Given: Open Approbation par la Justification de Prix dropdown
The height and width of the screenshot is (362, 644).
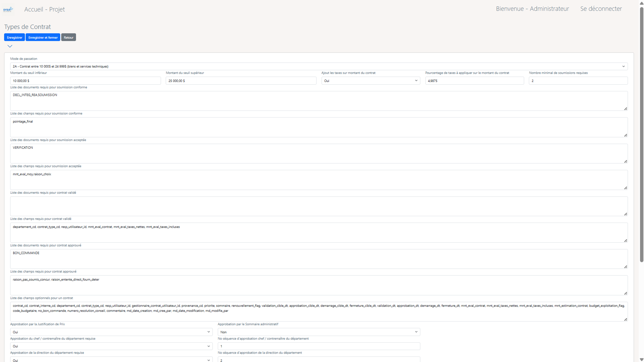Looking at the screenshot, I should (x=111, y=332).
